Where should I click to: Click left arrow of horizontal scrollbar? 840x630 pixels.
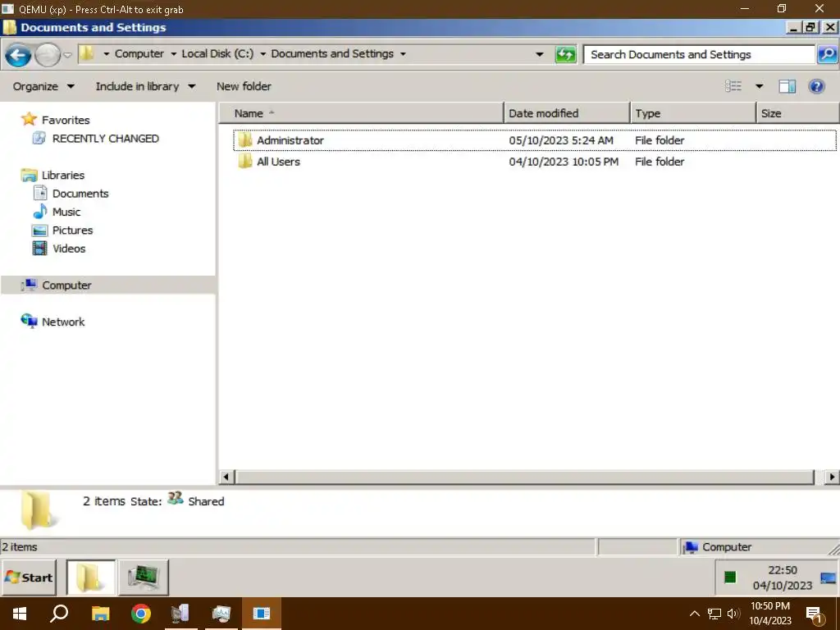[x=226, y=477]
